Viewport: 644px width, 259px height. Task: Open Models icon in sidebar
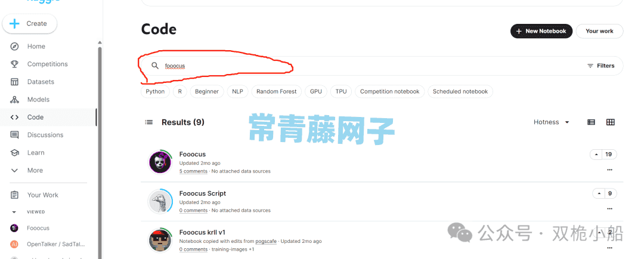(x=14, y=100)
